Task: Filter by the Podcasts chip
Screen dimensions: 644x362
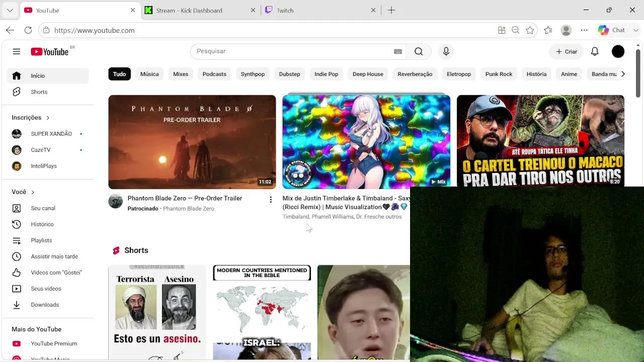Action: 214,74
